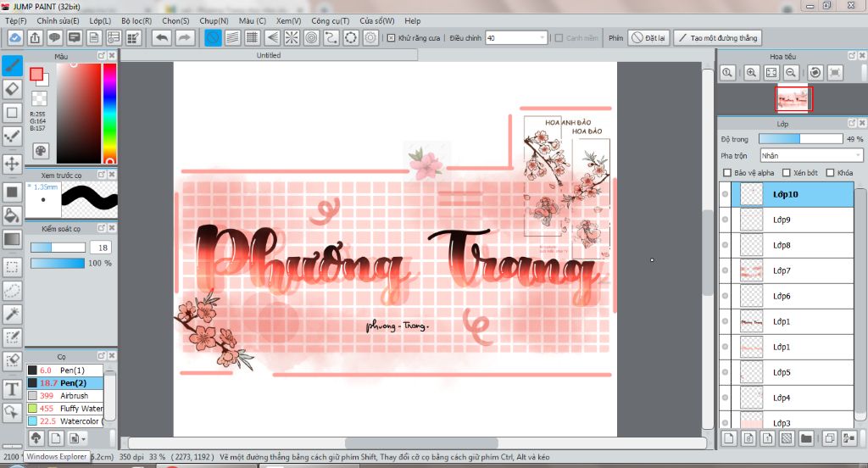Screen dimensions: 868x468
Task: Zoom in on the navigator panel
Action: [x=751, y=73]
